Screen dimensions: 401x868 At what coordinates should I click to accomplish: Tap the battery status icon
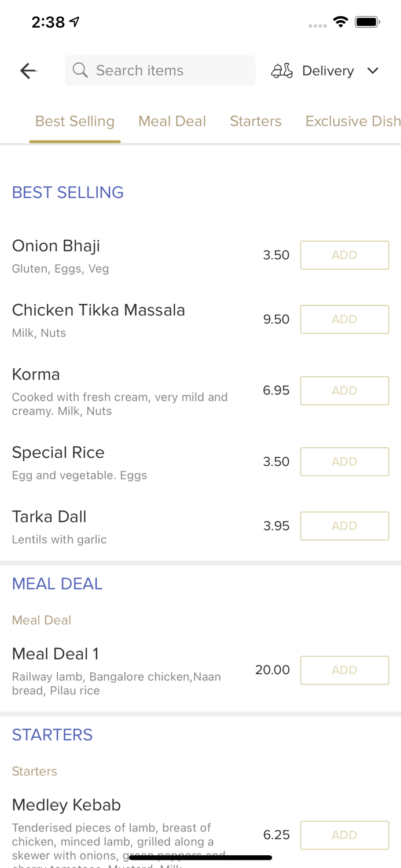[367, 22]
